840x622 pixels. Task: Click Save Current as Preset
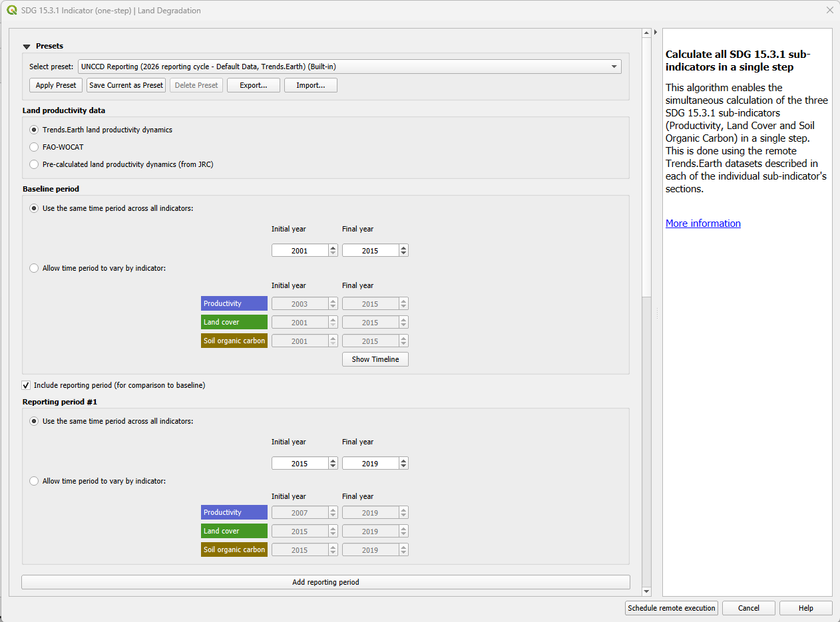[126, 85]
